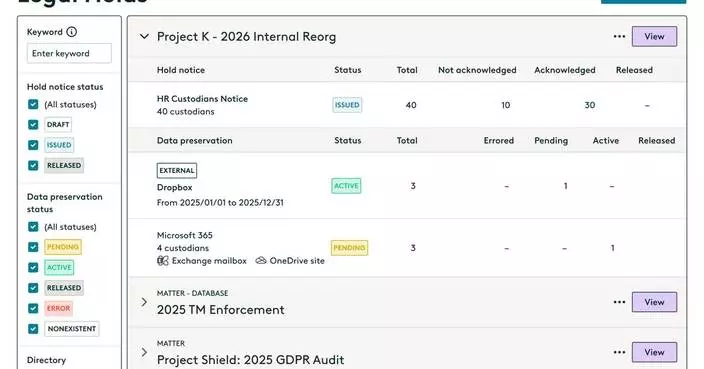Open more options for 2025 TM Enforcement

(x=619, y=302)
